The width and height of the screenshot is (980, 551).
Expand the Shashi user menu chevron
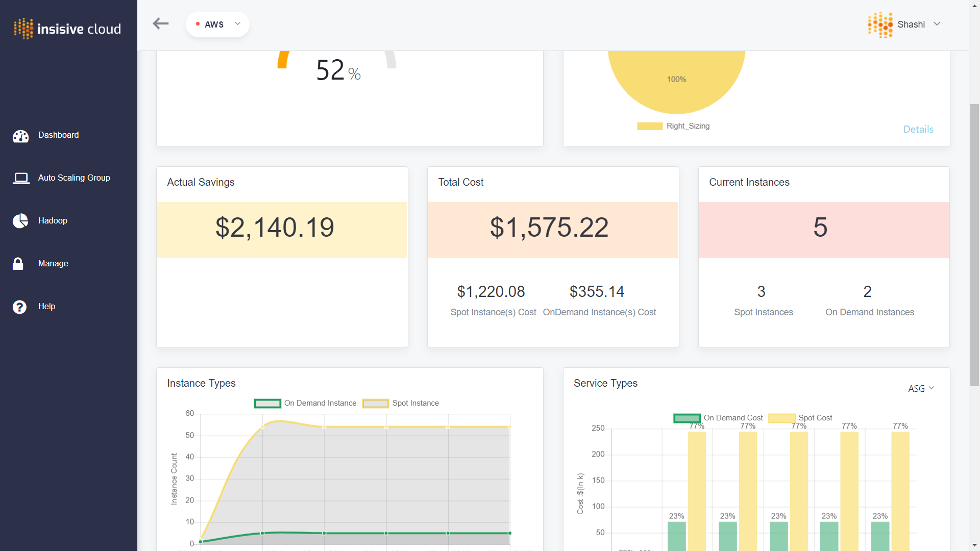pyautogui.click(x=937, y=24)
